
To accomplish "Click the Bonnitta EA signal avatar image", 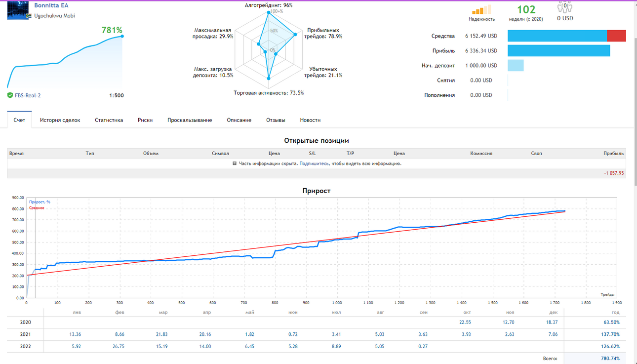I will [18, 10].
